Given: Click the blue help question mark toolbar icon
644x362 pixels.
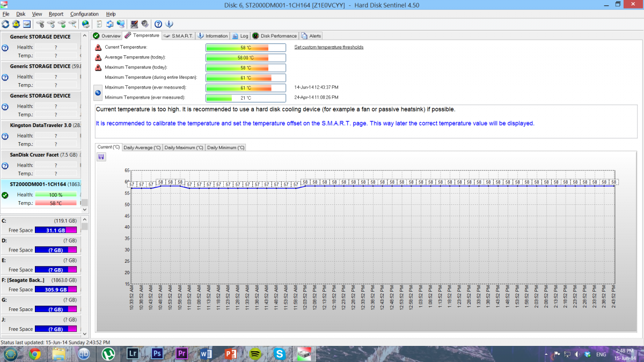Looking at the screenshot, I should coord(158,24).
